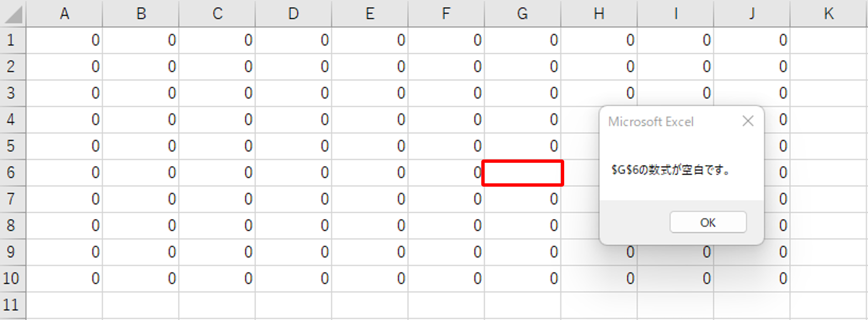868x320 pixels.
Task: Click the select-all corner triangle
Action: click(13, 14)
